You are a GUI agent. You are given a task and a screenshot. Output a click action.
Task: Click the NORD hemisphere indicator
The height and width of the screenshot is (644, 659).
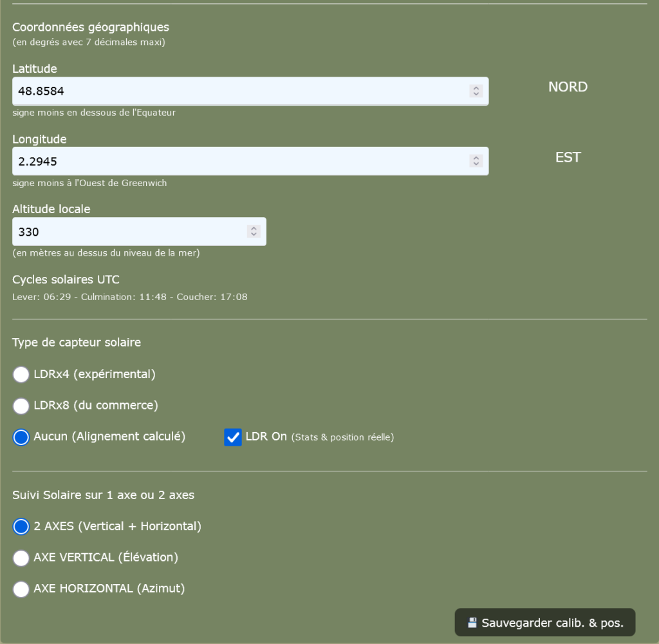[568, 87]
